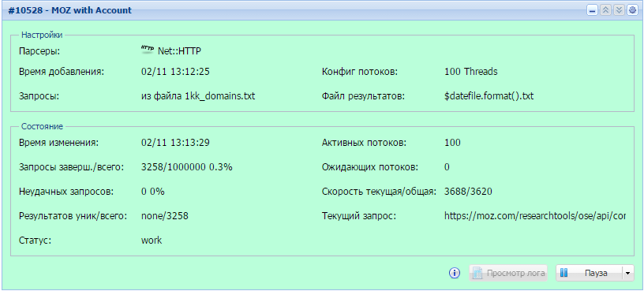
Task: Click the Конфиг потоков label
Action: pos(360,72)
